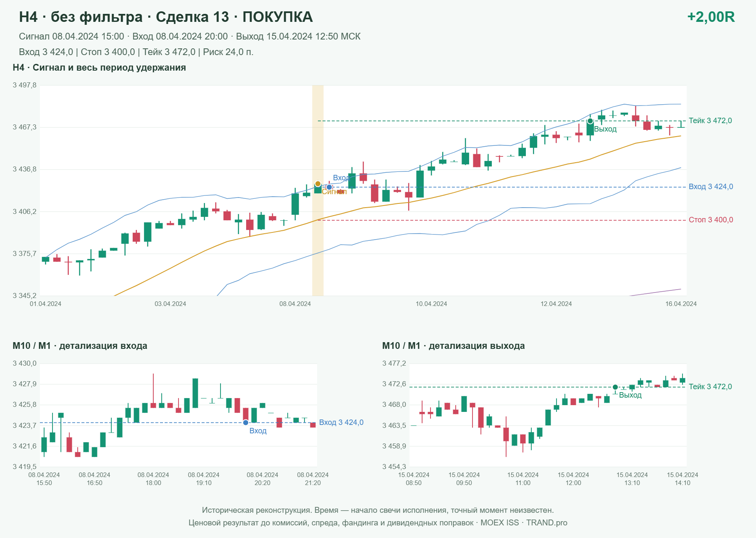Screen dimensions: 756x538
Task: Click the 'Тейк 3 472,0' label on H4 chart
Action: click(x=710, y=121)
